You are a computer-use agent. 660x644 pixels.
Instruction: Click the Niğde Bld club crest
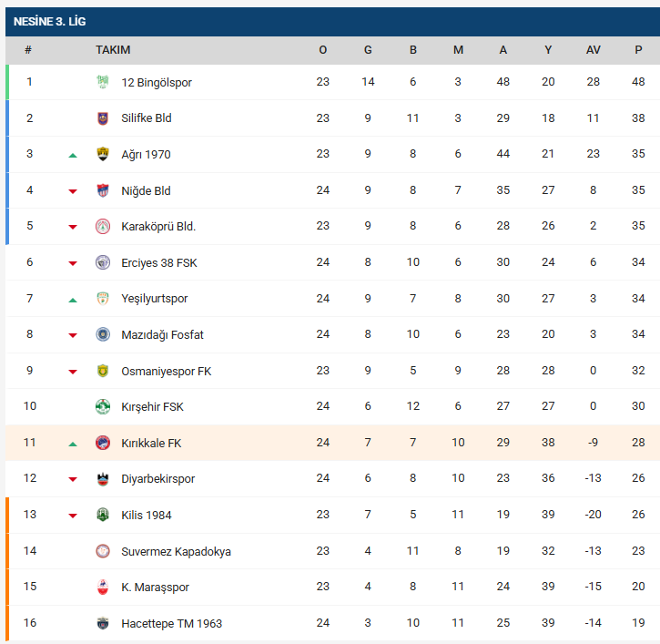[103, 190]
